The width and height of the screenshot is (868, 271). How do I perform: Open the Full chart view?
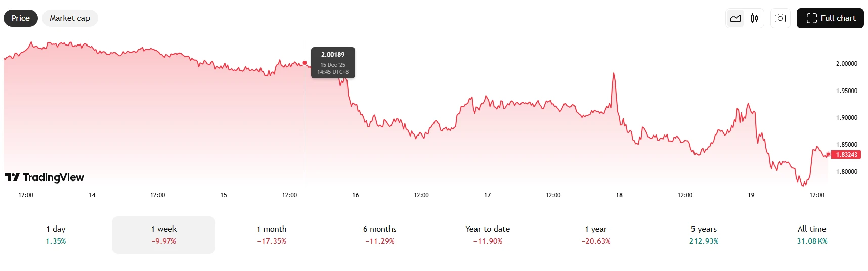pos(830,18)
